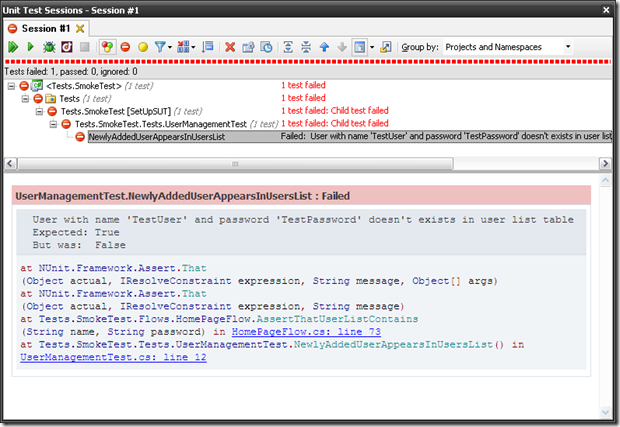Click failed status icon on Tests.SmokeTest [SetUpSUT] row
Viewport: 620px width, 427px height.
52,111
